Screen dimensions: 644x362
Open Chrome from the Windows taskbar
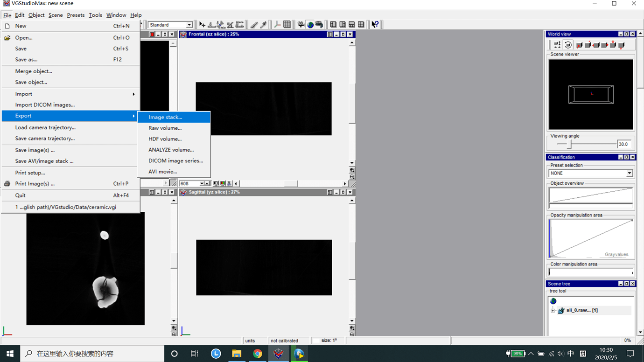[x=257, y=354]
